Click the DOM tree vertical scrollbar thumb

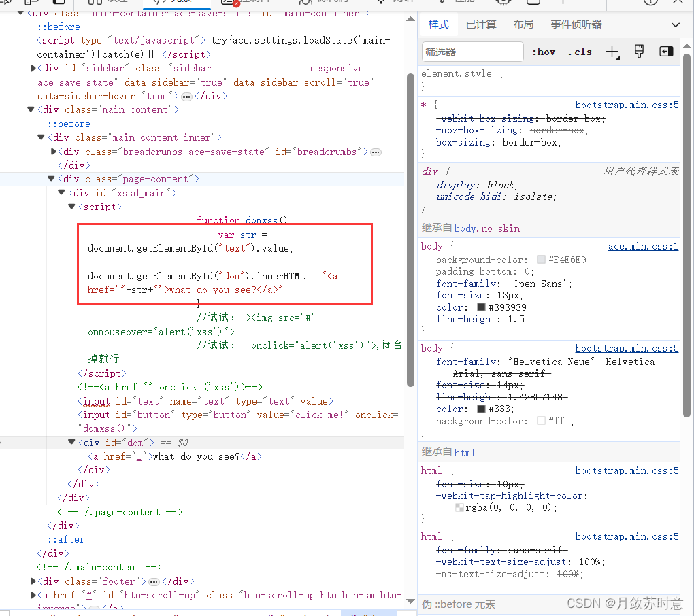pos(410,230)
